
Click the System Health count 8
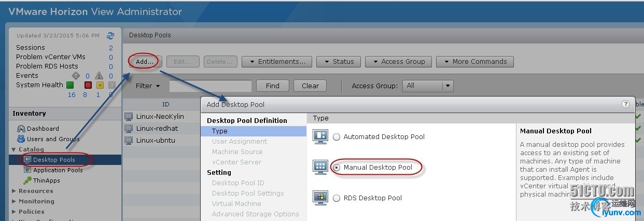pos(86,94)
